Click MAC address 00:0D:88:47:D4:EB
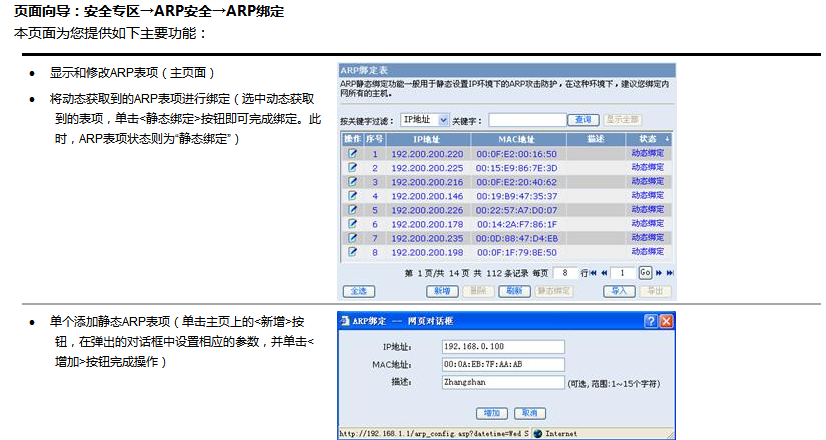The image size is (826, 440). pyautogui.click(x=517, y=238)
